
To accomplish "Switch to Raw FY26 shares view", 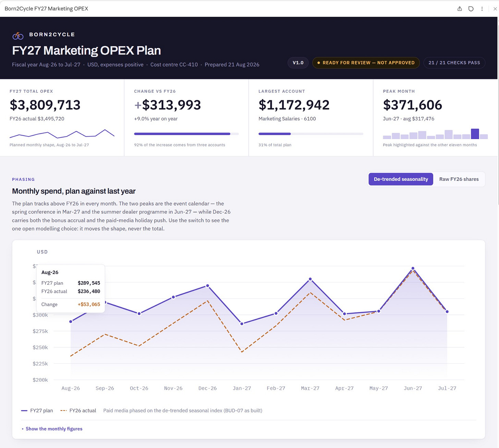I will point(459,179).
